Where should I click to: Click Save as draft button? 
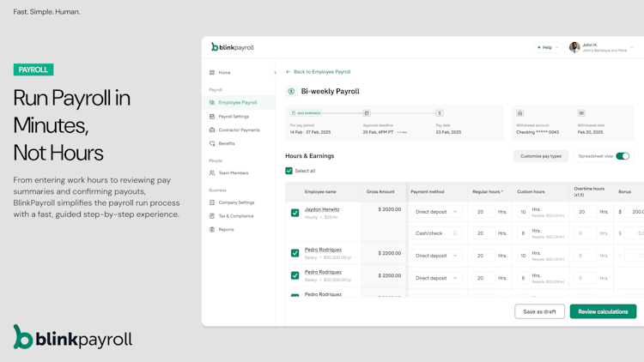(539, 311)
